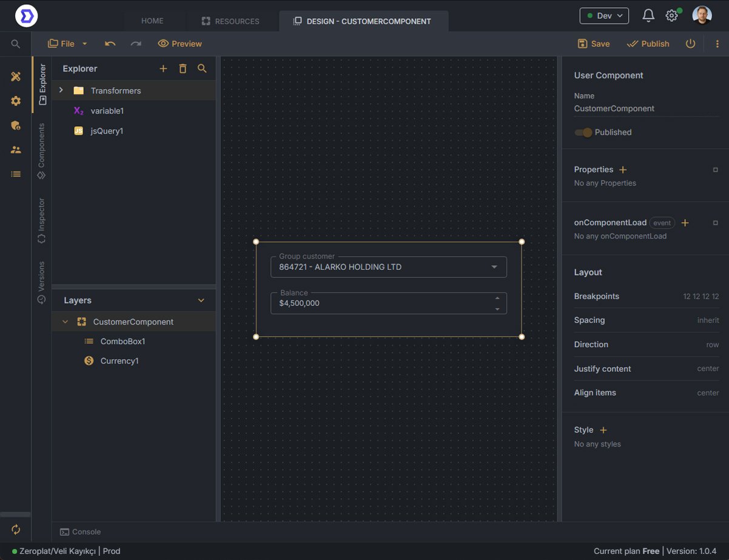Viewport: 729px width, 560px height.
Task: Click the Publish button
Action: (x=648, y=44)
